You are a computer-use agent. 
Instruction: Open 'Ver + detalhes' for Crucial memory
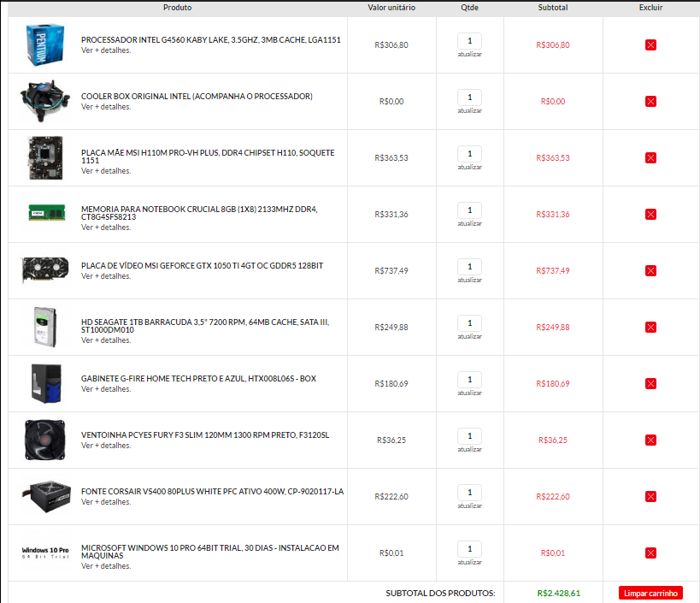(x=106, y=228)
